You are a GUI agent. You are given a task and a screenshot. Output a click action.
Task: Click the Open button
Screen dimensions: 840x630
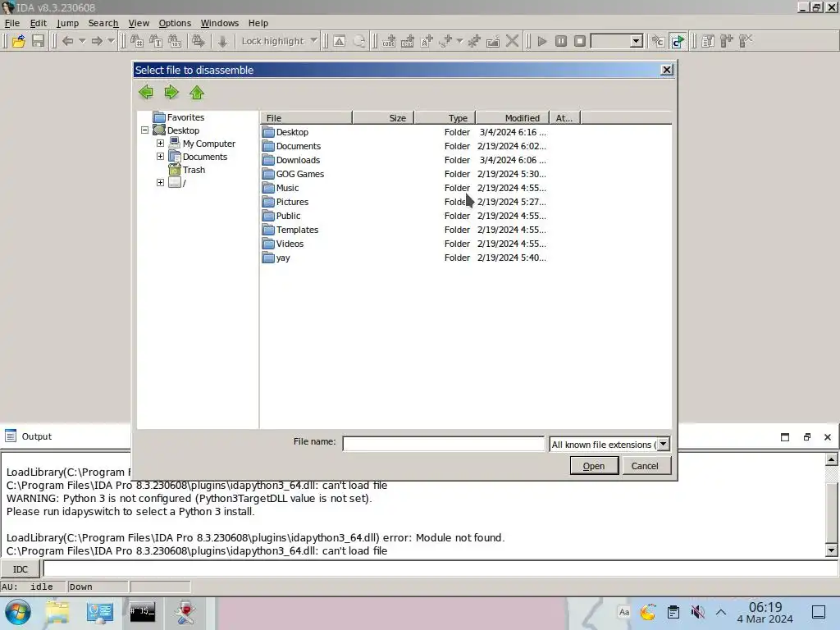point(594,466)
